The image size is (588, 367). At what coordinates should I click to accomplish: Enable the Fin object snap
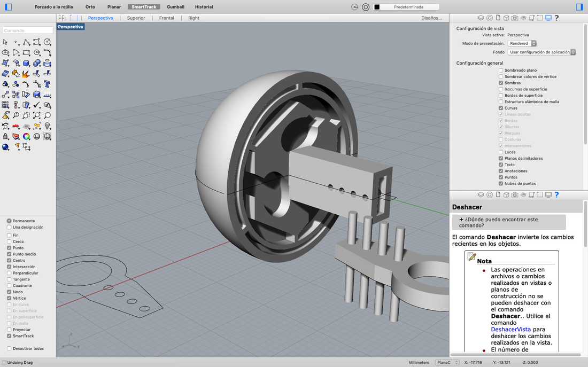click(x=9, y=236)
